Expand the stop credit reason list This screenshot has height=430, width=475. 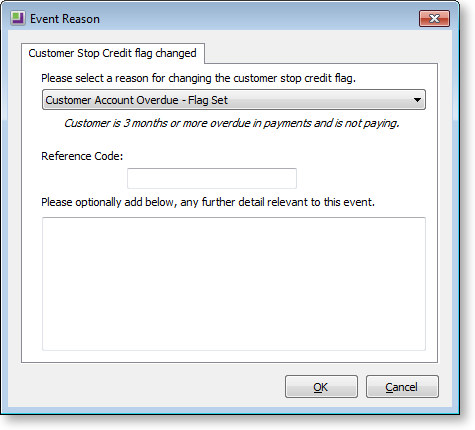click(x=417, y=100)
